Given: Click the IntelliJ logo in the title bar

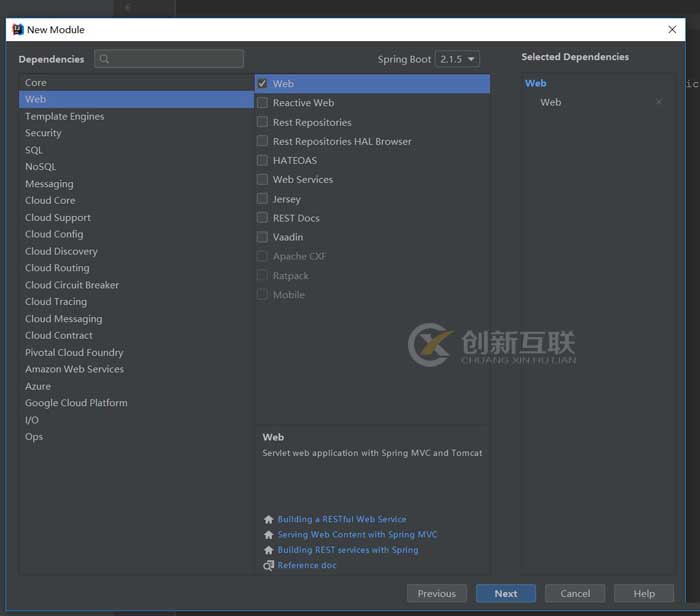Looking at the screenshot, I should [x=17, y=29].
